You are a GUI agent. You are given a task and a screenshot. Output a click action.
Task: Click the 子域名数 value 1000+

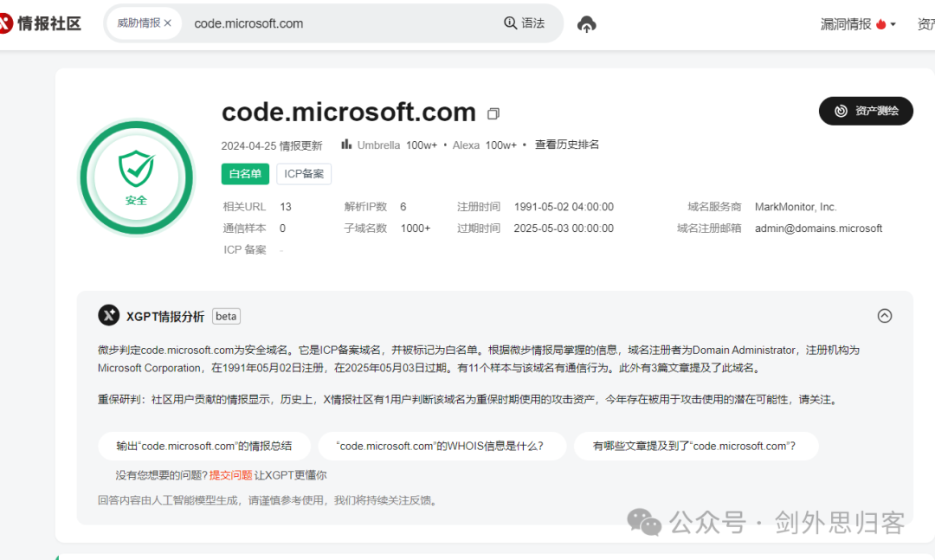415,229
